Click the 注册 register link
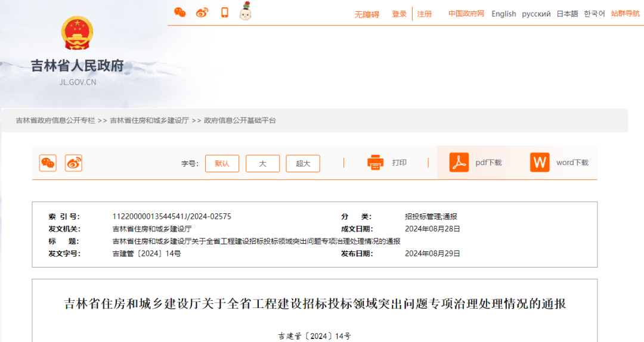The width and height of the screenshot is (644, 342). coord(425,14)
